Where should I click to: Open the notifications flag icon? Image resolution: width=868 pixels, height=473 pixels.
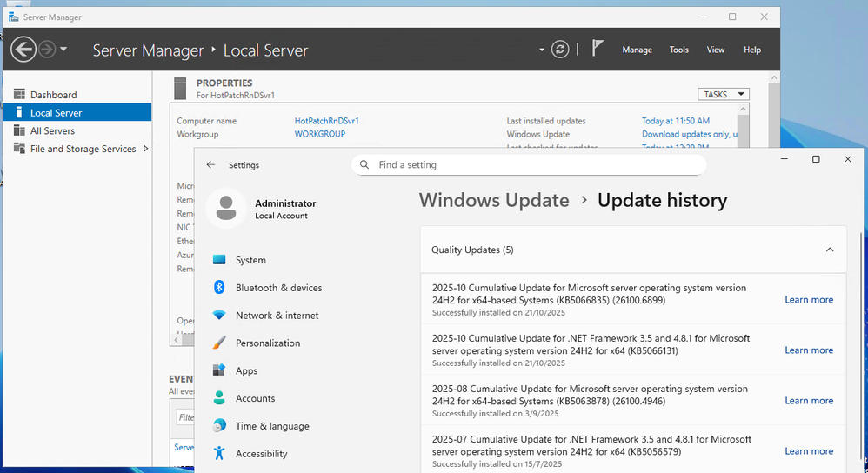pyautogui.click(x=598, y=48)
